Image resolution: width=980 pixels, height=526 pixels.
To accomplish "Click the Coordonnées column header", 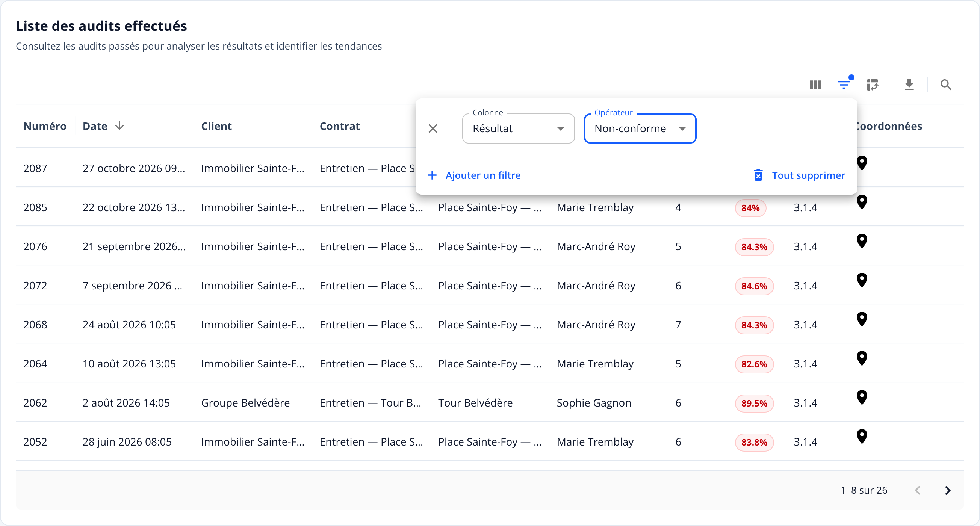I will tap(890, 126).
